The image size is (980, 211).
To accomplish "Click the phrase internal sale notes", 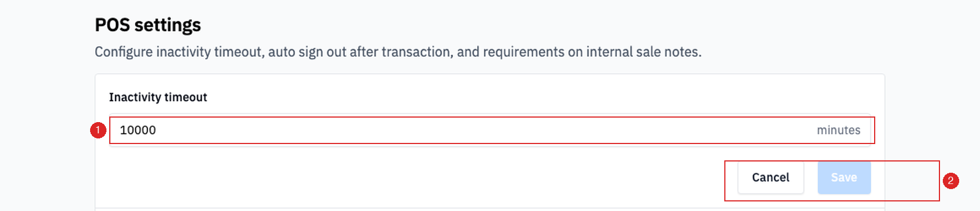I will [x=643, y=52].
